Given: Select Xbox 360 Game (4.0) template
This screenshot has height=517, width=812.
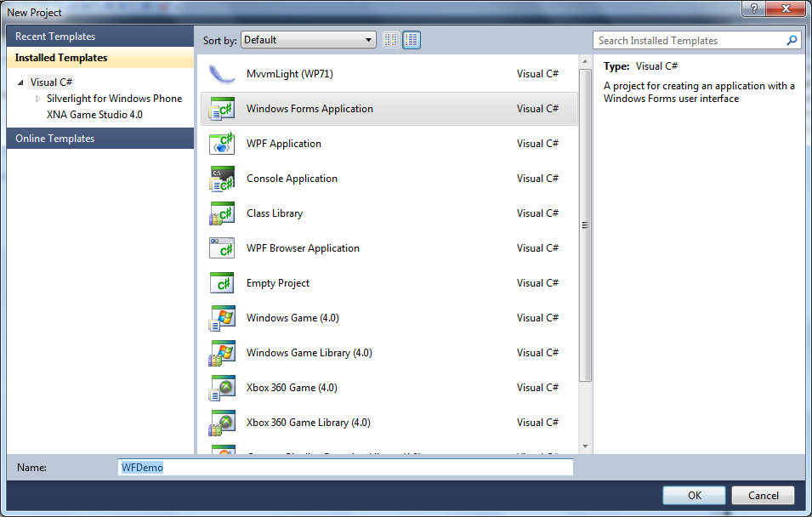Looking at the screenshot, I should click(389, 388).
